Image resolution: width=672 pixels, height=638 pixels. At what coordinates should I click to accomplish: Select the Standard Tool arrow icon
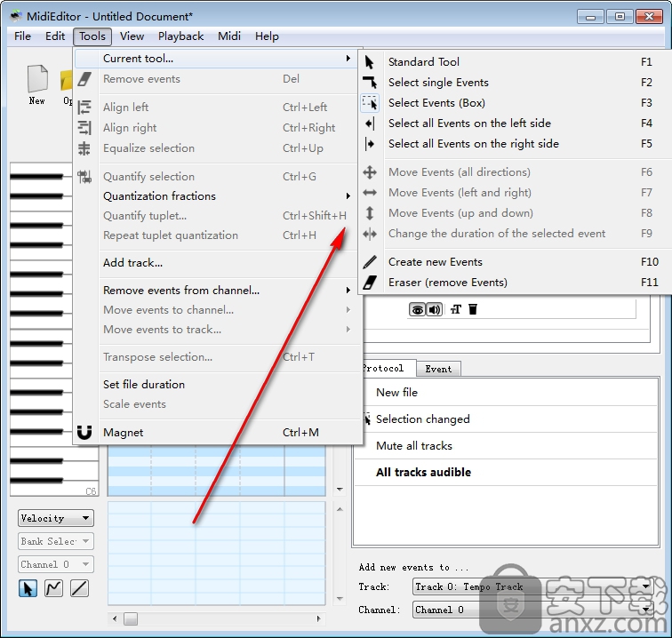coord(369,62)
